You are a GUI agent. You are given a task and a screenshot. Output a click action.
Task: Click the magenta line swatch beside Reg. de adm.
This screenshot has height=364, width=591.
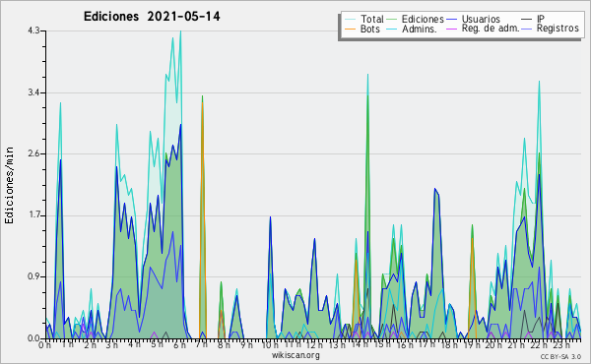click(451, 29)
